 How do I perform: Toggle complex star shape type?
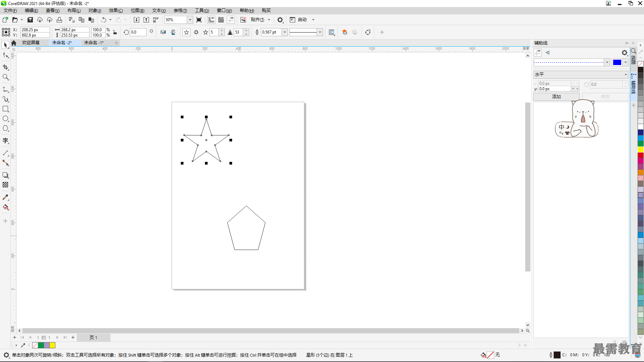tap(196, 32)
